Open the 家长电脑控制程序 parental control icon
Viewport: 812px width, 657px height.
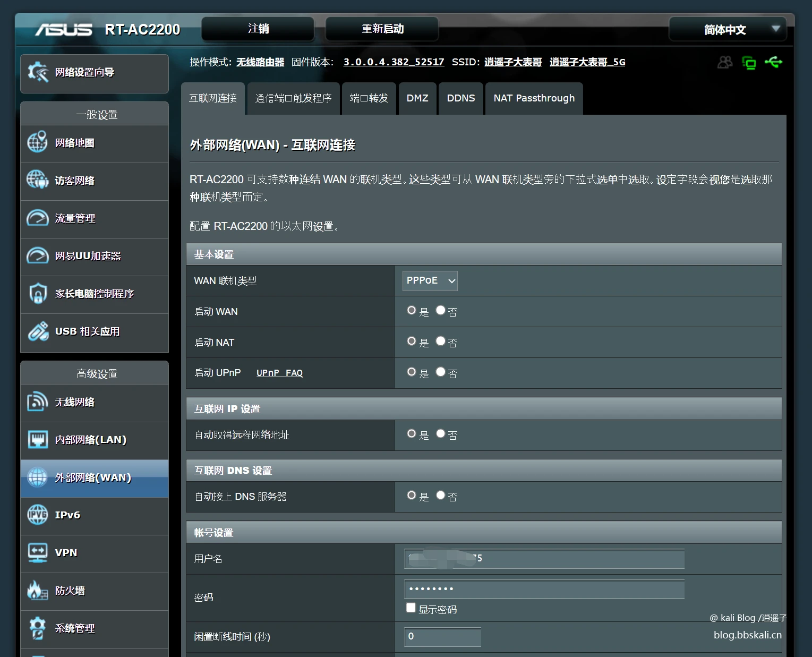tap(37, 293)
